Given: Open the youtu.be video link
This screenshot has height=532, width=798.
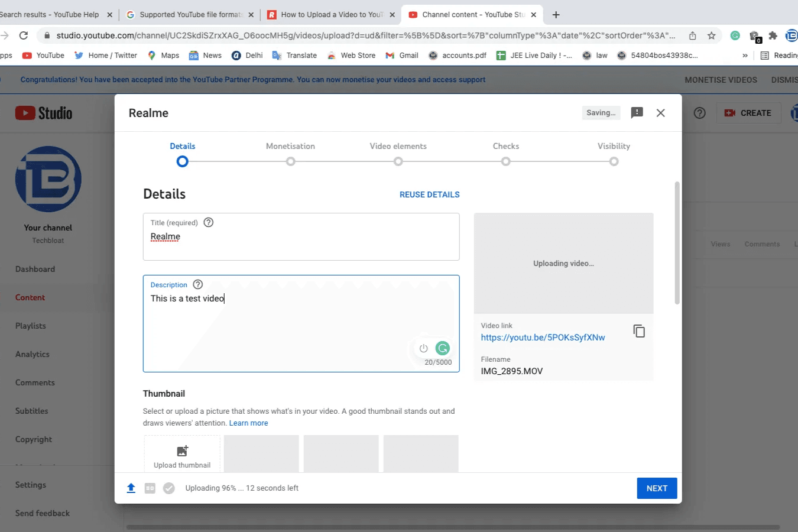Looking at the screenshot, I should [x=543, y=338].
